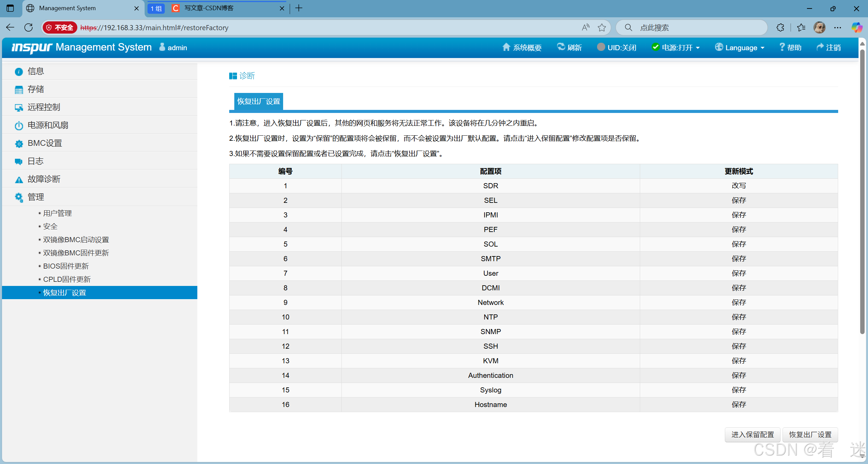This screenshot has height=464, width=868.
Task: Open the Remote Control sidebar section
Action: [43, 107]
